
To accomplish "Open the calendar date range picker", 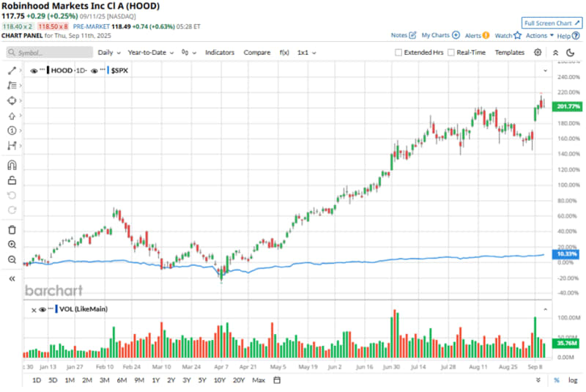I will (277, 380).
